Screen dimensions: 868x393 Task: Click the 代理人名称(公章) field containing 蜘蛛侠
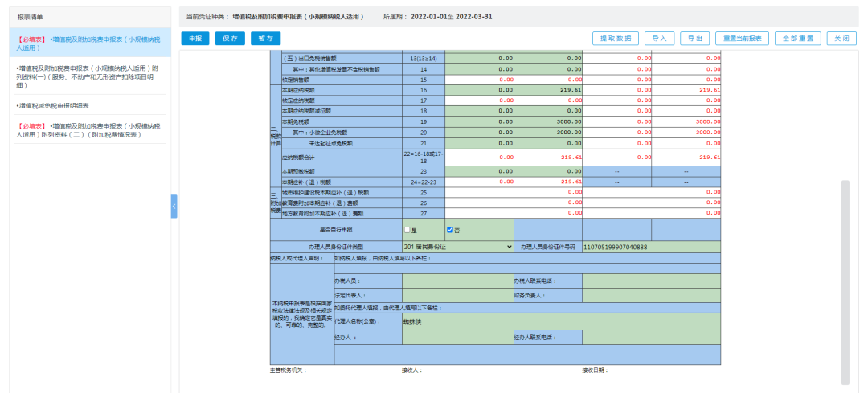pos(561,321)
